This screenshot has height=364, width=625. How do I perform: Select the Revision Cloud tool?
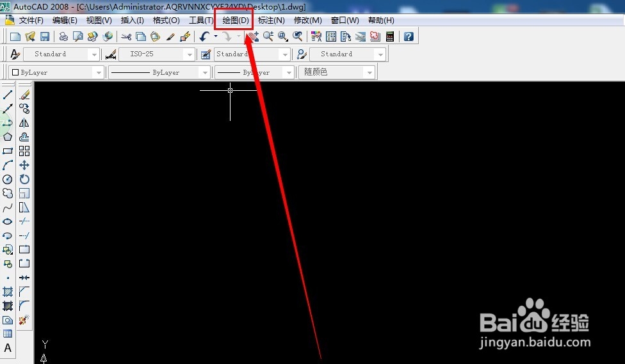pyautogui.click(x=8, y=193)
